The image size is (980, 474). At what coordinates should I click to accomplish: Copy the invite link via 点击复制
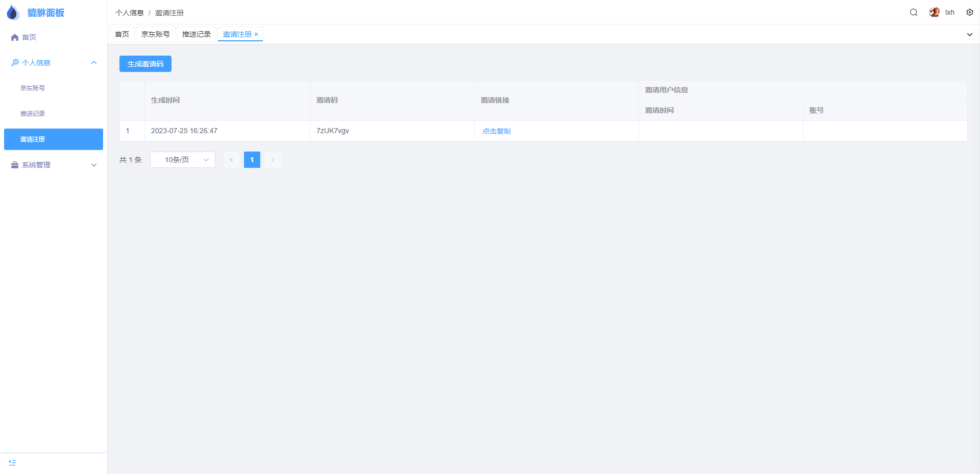pyautogui.click(x=496, y=131)
